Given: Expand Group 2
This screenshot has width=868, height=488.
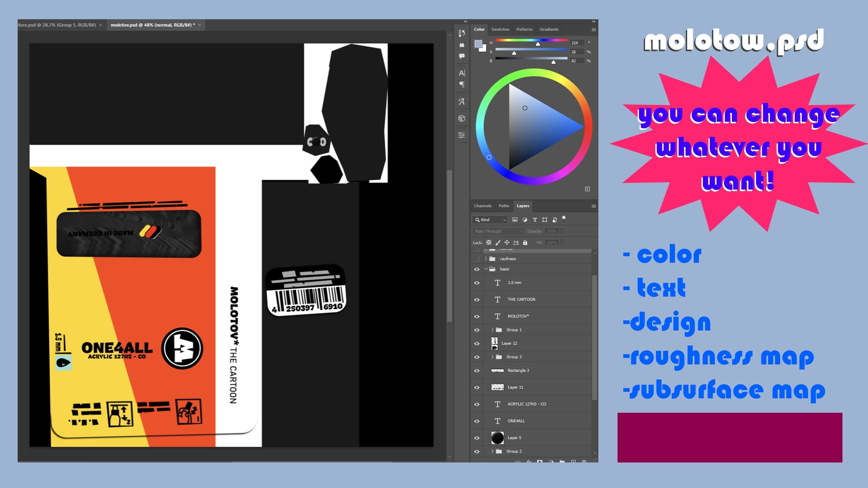Looking at the screenshot, I should click(x=492, y=451).
